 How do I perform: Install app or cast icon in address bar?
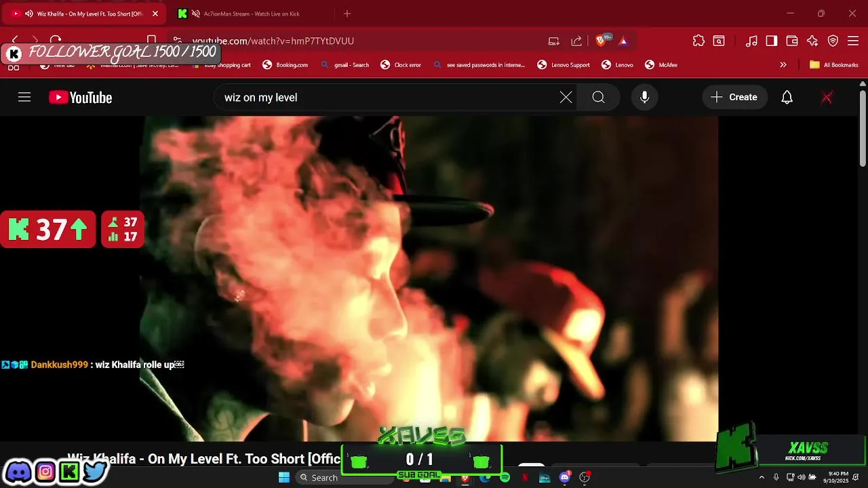[554, 41]
